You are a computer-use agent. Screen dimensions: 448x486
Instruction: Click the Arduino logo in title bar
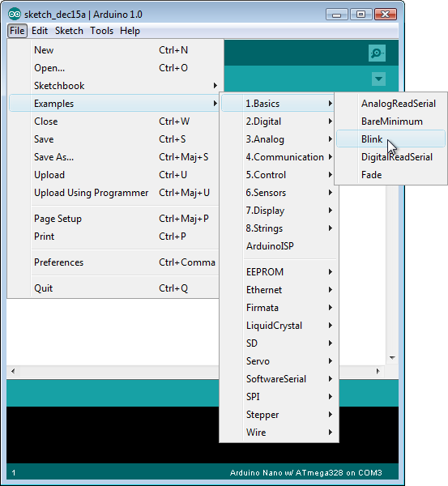point(15,15)
